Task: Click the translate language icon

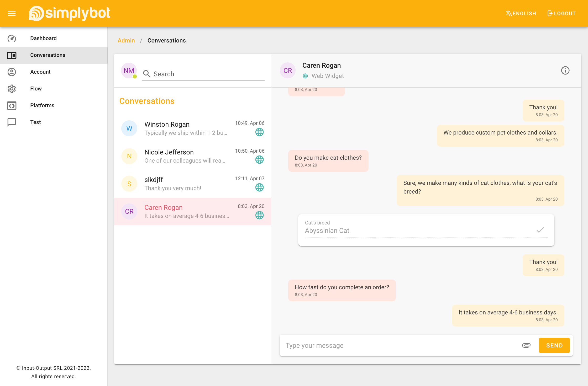Action: (509, 13)
